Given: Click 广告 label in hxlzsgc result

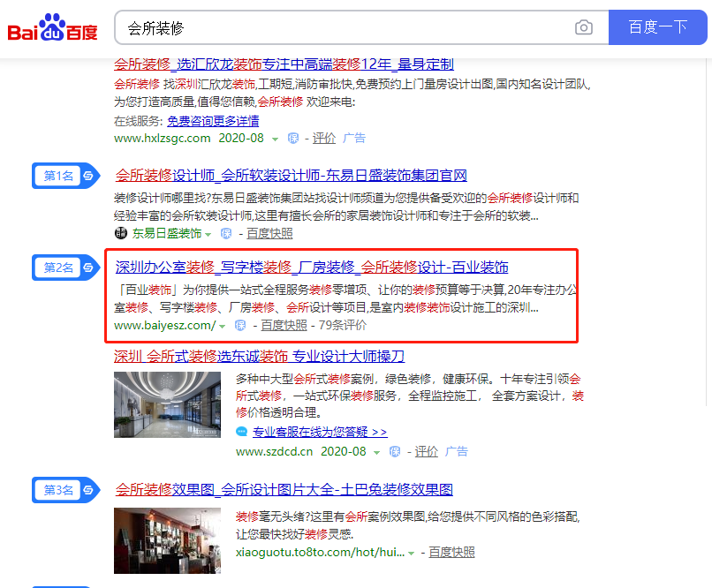Looking at the screenshot, I should (x=353, y=138).
